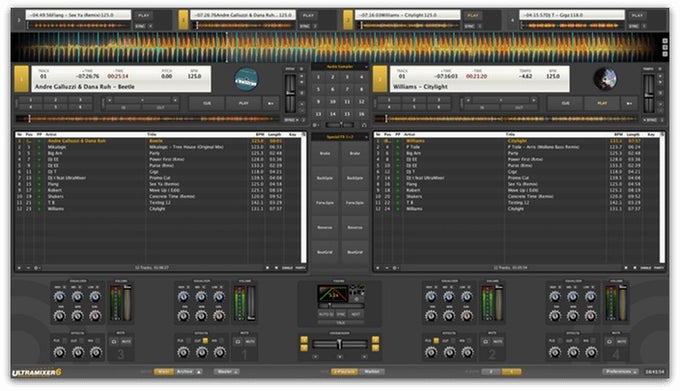The image size is (680, 391).
Task: Click the HIGH equalizer knob on channel 3
Action: (x=59, y=297)
